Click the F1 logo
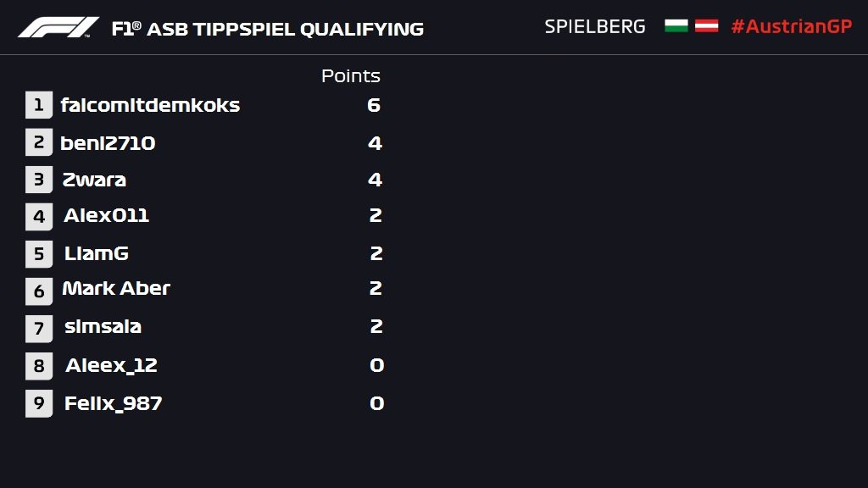The width and height of the screenshot is (868, 488). pyautogui.click(x=58, y=27)
